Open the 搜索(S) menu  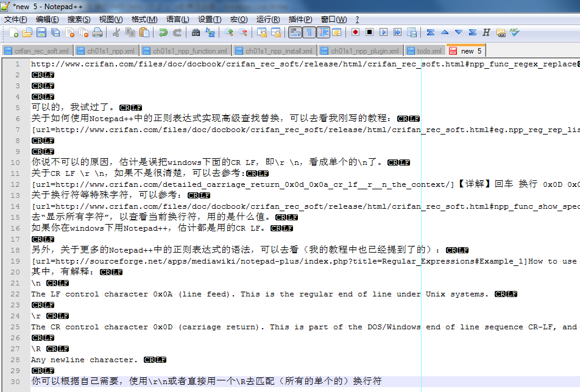[x=79, y=19]
